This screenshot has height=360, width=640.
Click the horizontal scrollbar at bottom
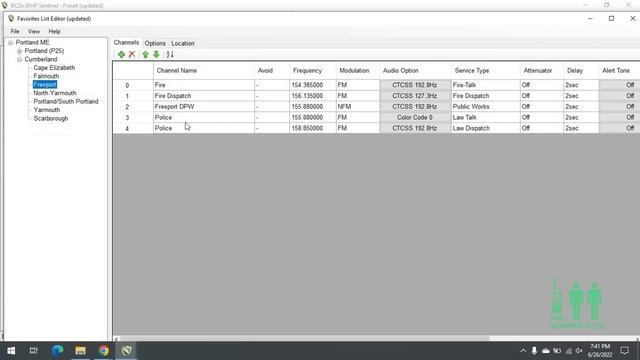pos(304,338)
